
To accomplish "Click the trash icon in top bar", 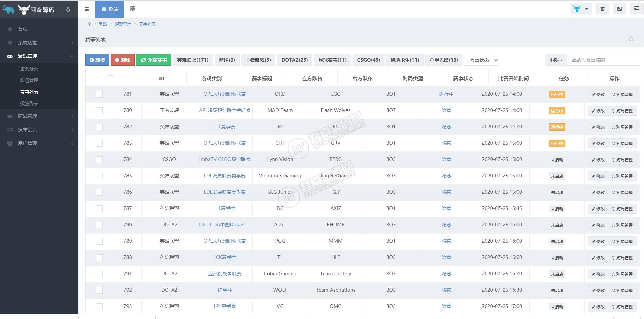I will pos(603,9).
